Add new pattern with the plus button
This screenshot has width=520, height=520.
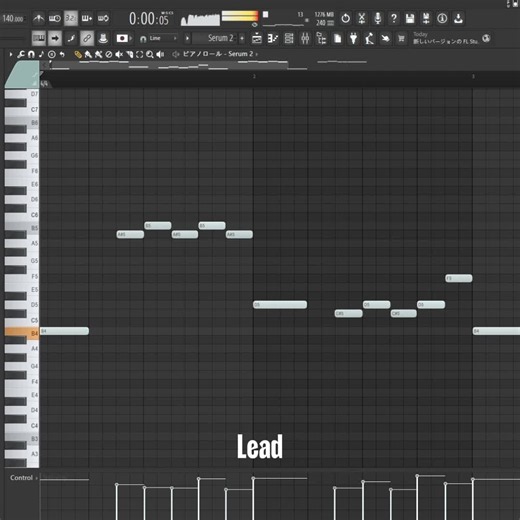(x=242, y=38)
